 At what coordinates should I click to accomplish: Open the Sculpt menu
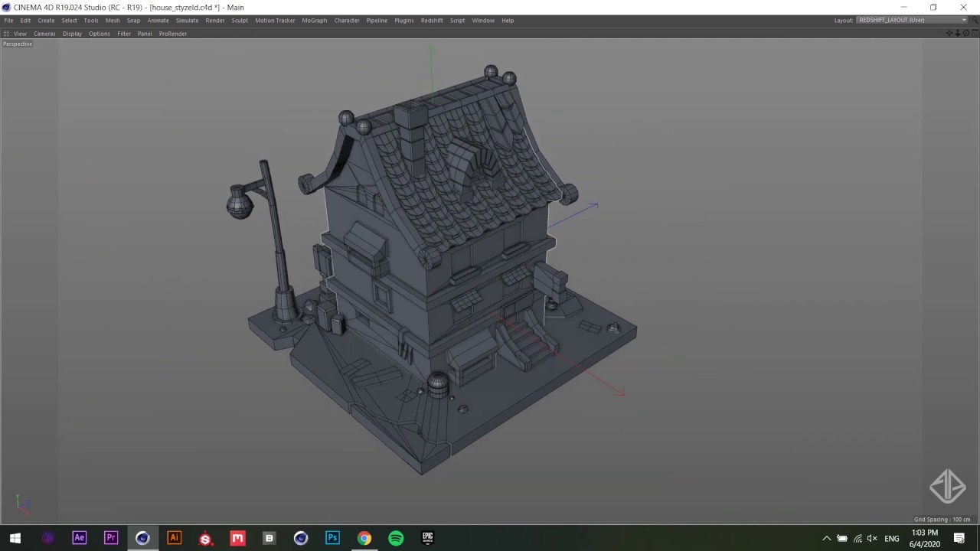click(x=240, y=21)
